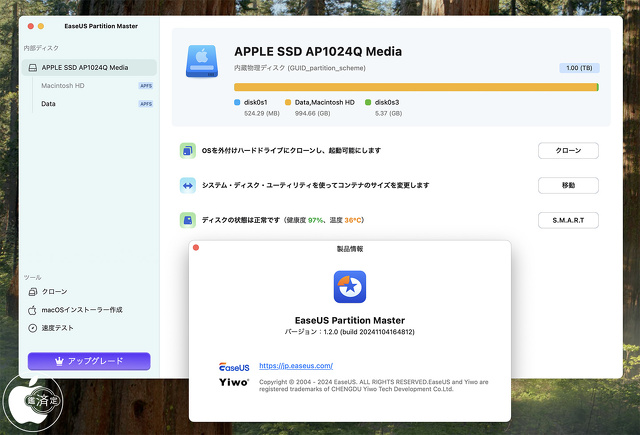
Task: Click the Data,Macintosh HD partition label
Action: pos(324,102)
